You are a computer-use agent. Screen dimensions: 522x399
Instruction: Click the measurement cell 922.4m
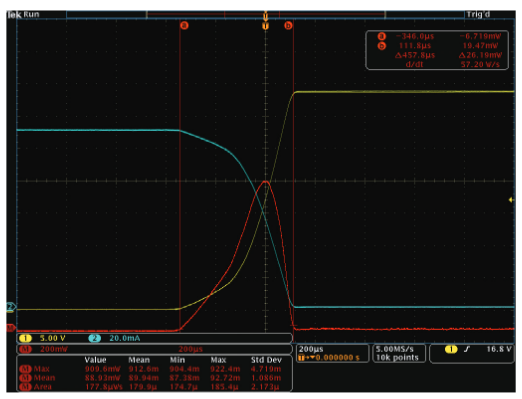point(225,369)
